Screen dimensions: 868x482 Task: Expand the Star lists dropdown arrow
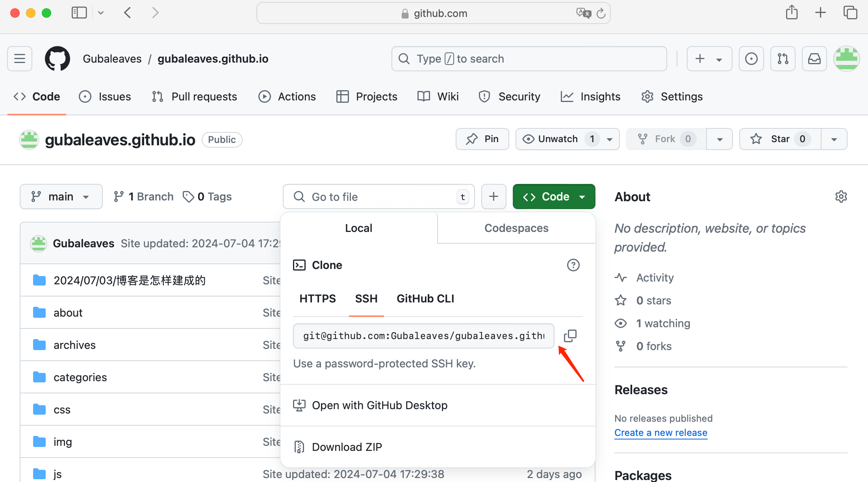pyautogui.click(x=834, y=139)
